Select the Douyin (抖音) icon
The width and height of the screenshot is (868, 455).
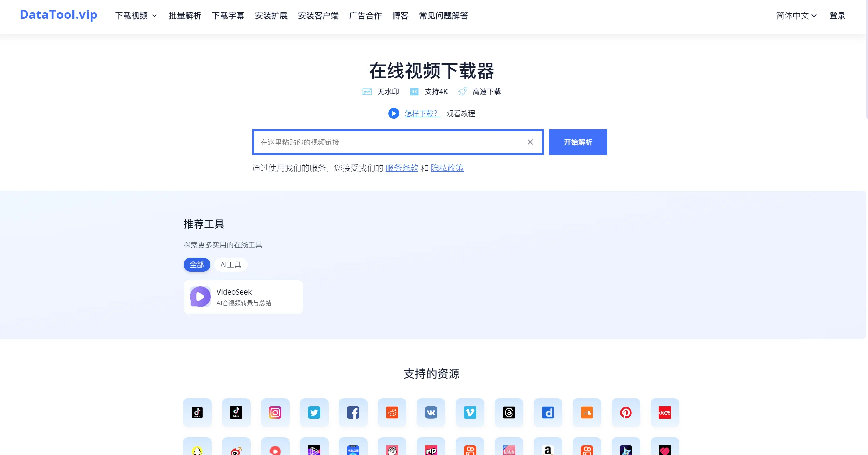click(x=236, y=412)
